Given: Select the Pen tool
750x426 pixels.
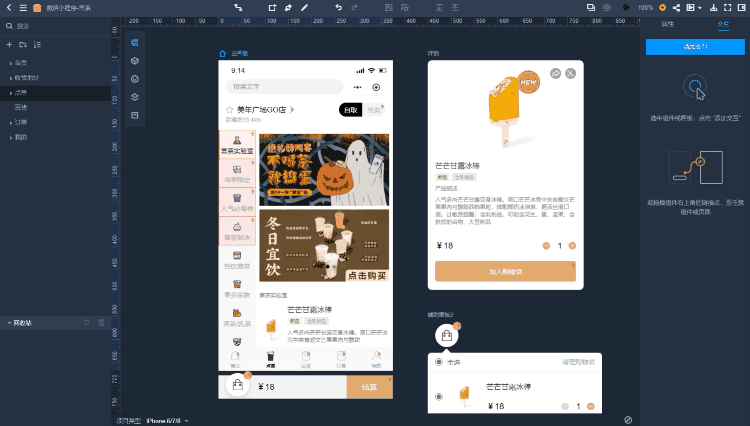Looking at the screenshot, I should (288, 8).
